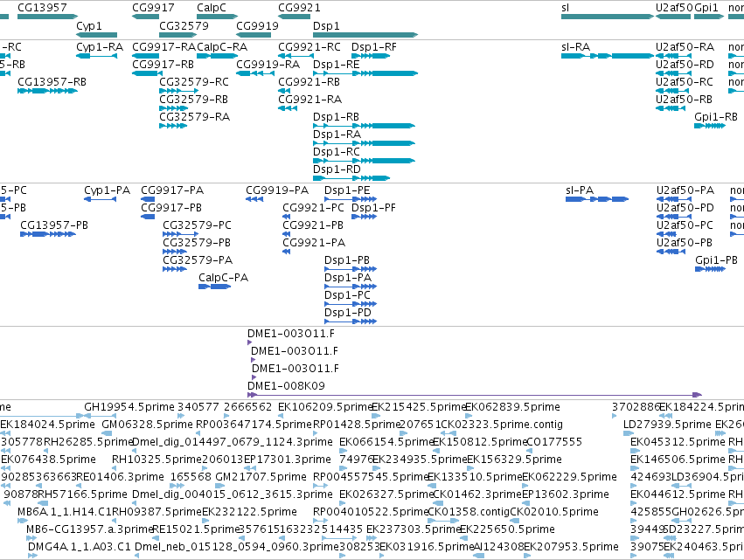Select the CalpC gene bar
Screen dimensions: 744x560
coord(218,17)
